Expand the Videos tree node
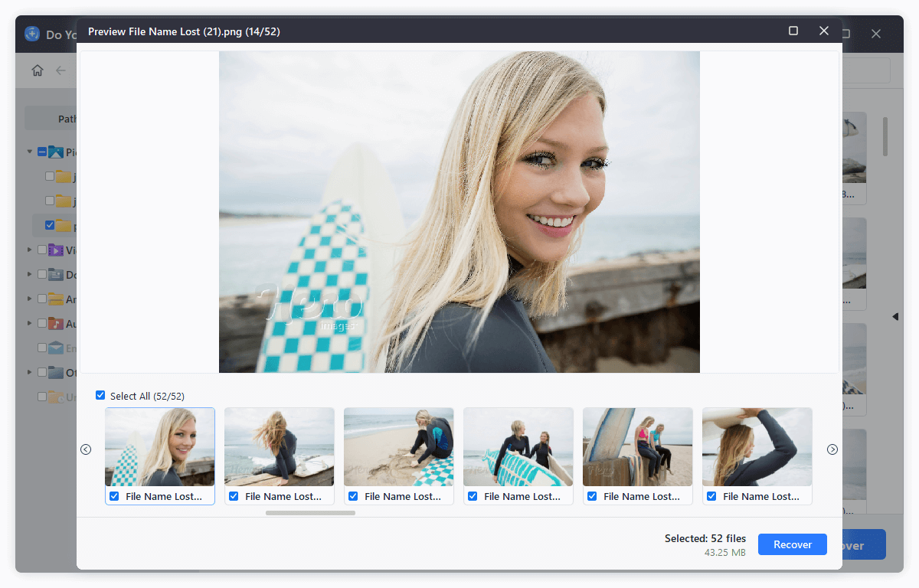The image size is (919, 588). tap(30, 250)
